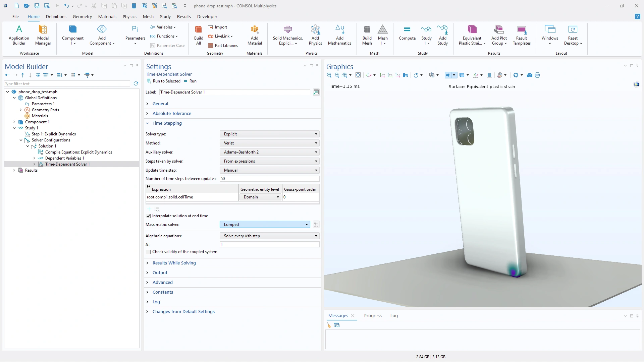Click the camera snapshot icon in Graphics toolbar

click(529, 75)
